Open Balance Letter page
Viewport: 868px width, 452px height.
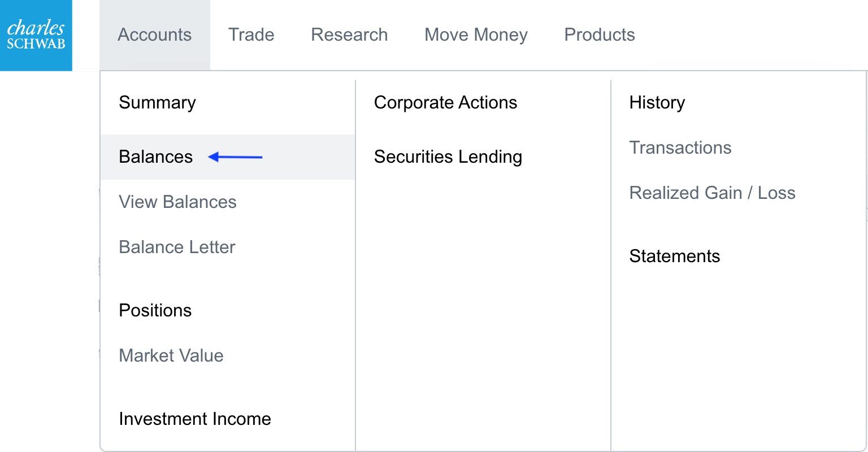(177, 247)
